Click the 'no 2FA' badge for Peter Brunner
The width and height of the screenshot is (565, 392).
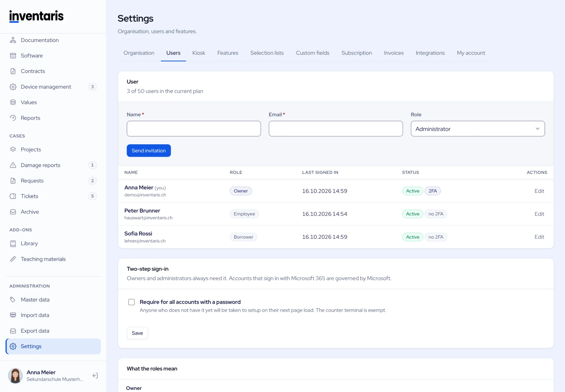tap(436, 214)
